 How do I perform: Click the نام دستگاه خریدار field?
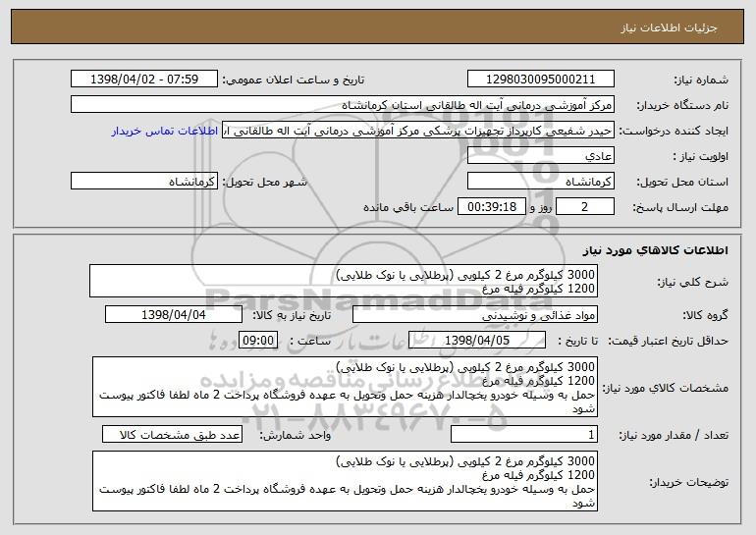[343, 105]
